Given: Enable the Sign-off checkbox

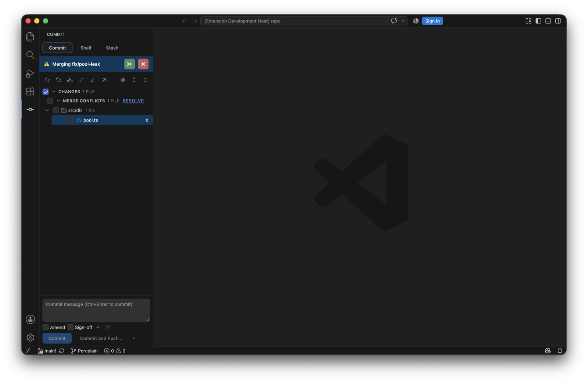Looking at the screenshot, I should 71,327.
